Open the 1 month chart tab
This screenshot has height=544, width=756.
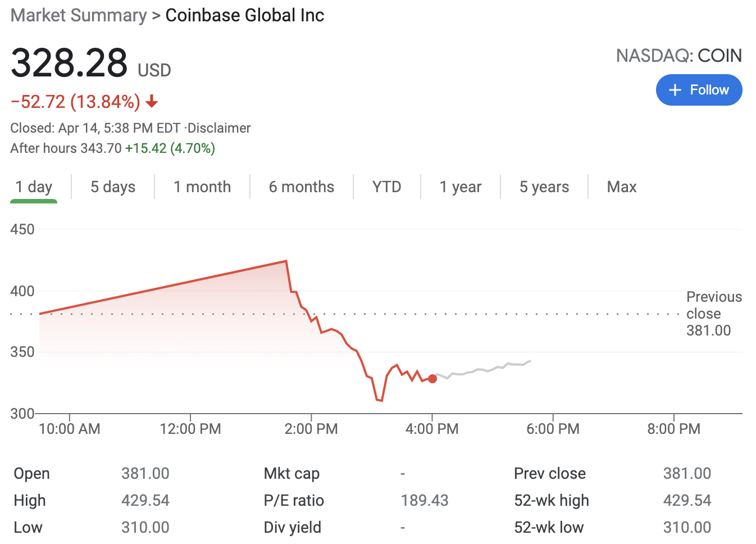click(202, 187)
